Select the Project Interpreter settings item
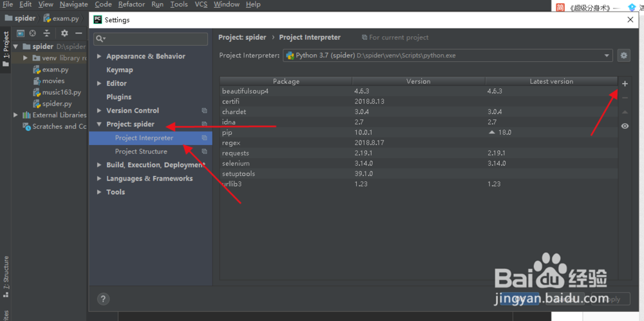Screen dimensions: 644x321 click(150, 138)
